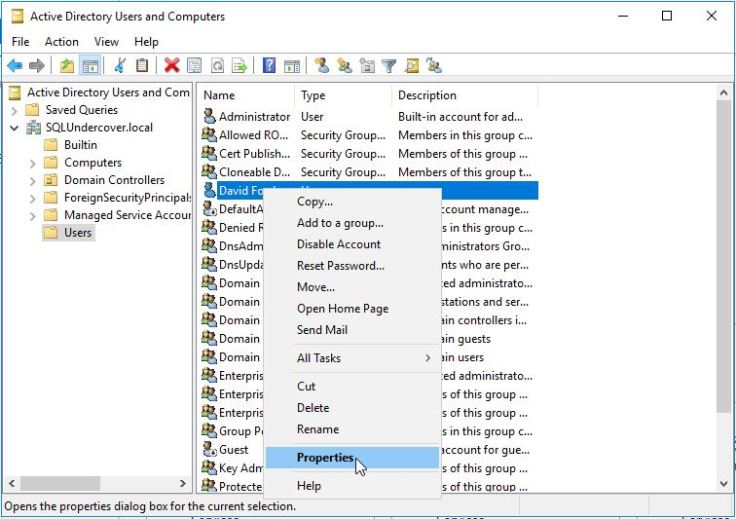Click the tree pane scroll left arrow

click(x=12, y=483)
